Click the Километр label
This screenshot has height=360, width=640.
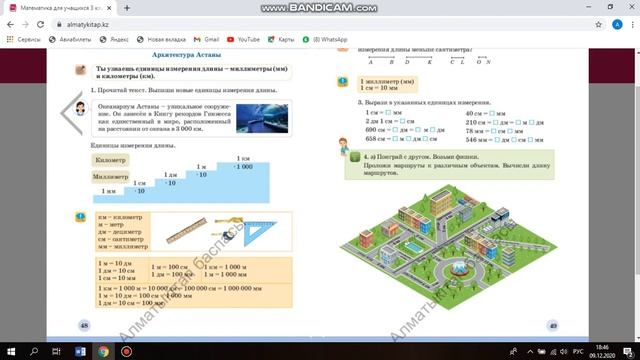coord(110,160)
